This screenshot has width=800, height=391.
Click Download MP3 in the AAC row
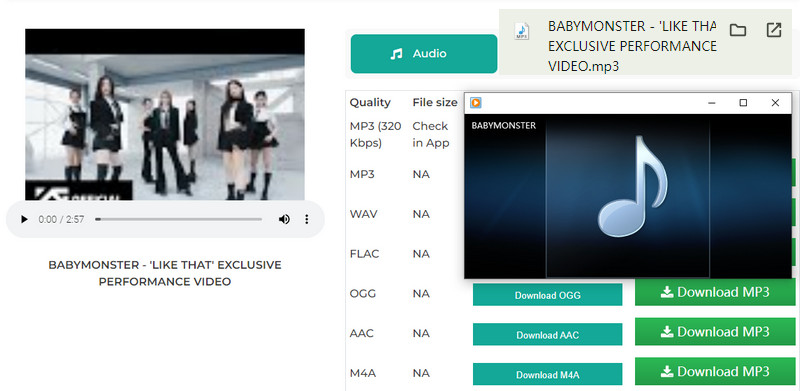click(x=715, y=332)
